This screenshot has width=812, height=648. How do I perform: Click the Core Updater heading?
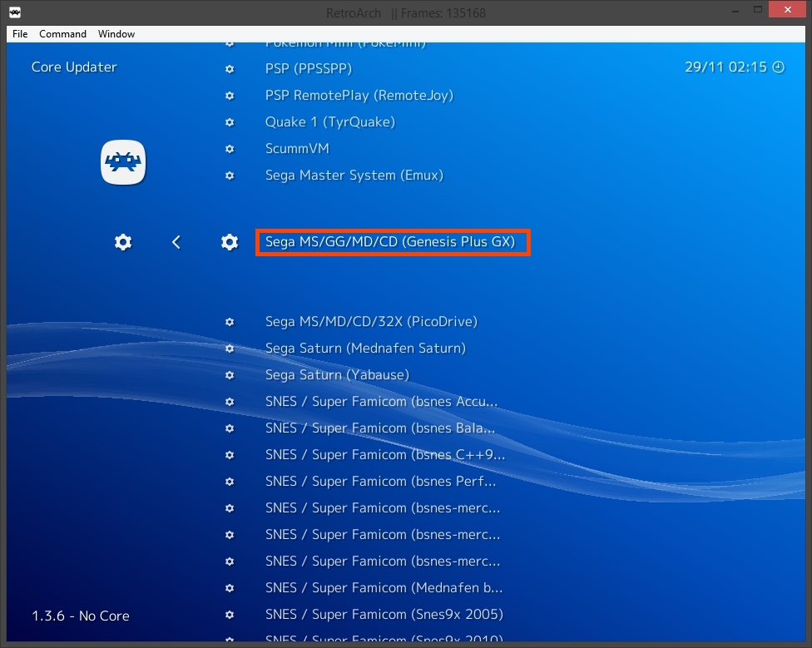(x=74, y=67)
